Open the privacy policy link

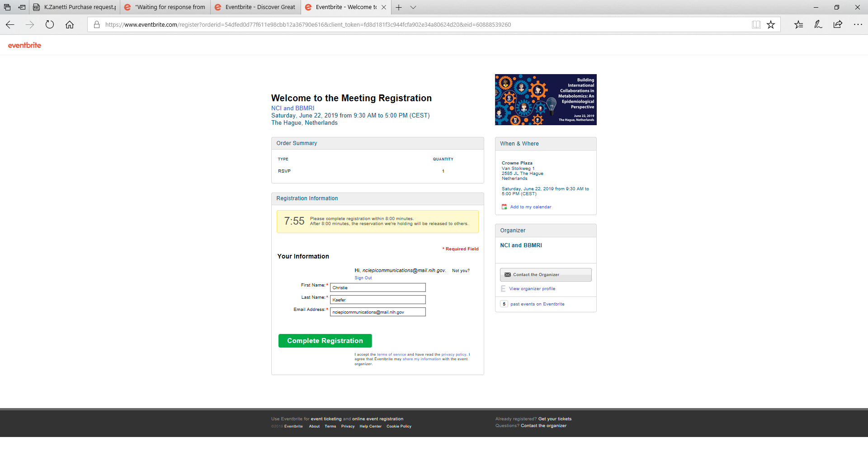coord(454,355)
